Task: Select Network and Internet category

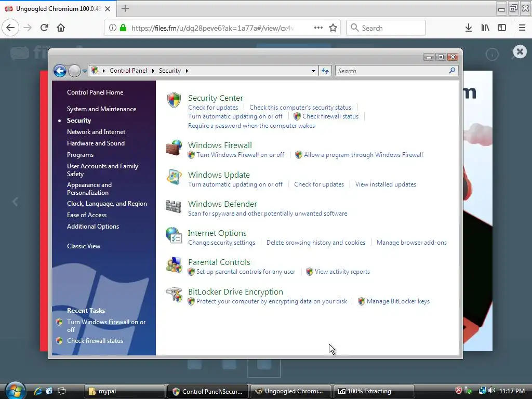Action: pos(96,131)
